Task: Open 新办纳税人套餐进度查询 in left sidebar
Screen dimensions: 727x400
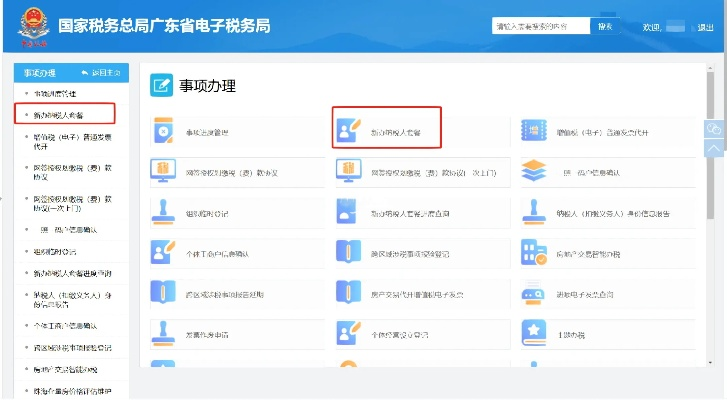Action: point(72,273)
